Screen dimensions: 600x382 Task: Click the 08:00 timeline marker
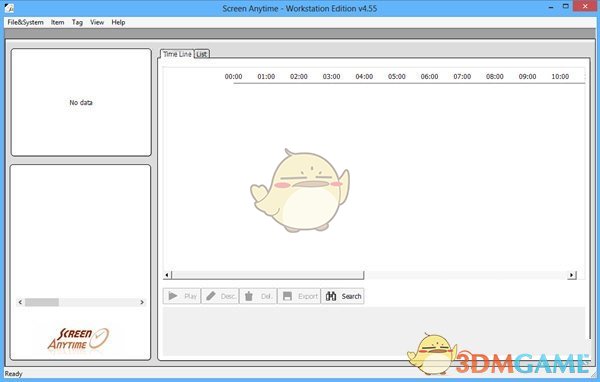495,77
